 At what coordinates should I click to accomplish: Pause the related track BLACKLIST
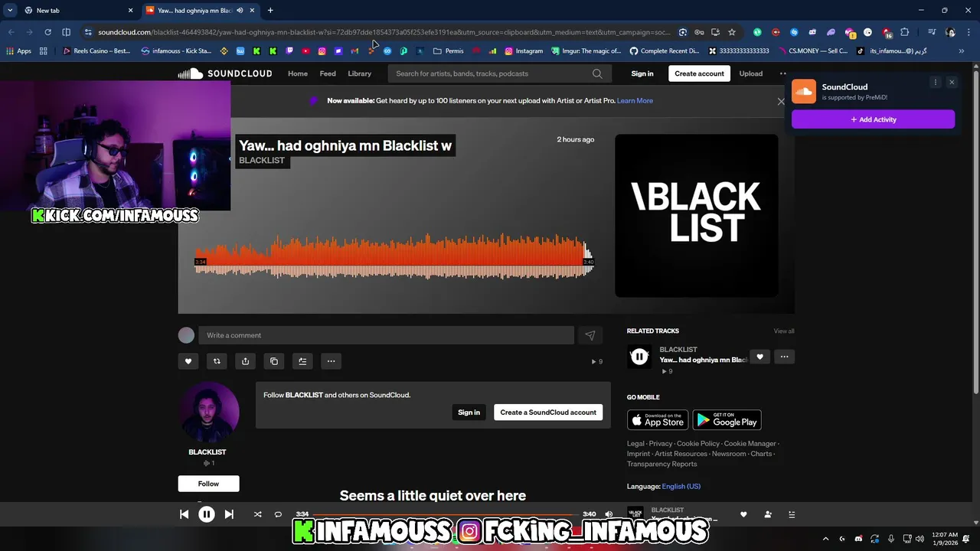[x=639, y=357]
